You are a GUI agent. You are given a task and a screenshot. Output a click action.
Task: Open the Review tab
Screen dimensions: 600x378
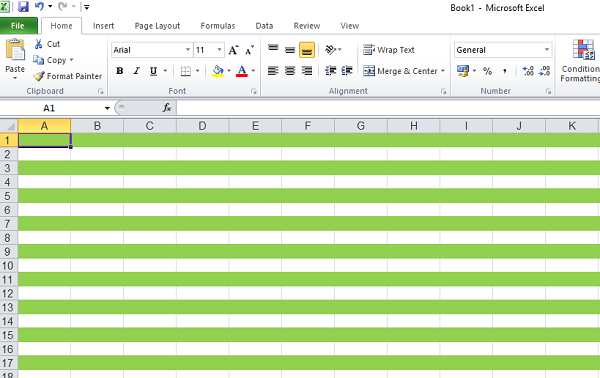tap(307, 26)
